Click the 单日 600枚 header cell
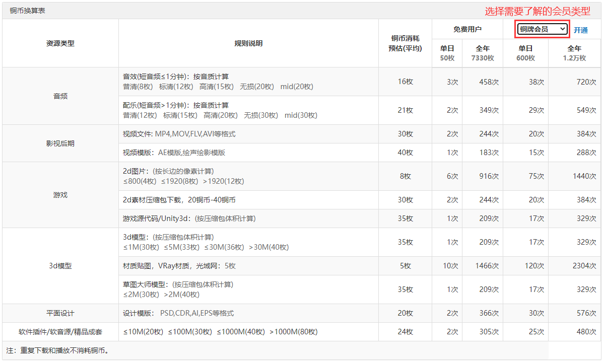605x364 pixels. click(525, 53)
